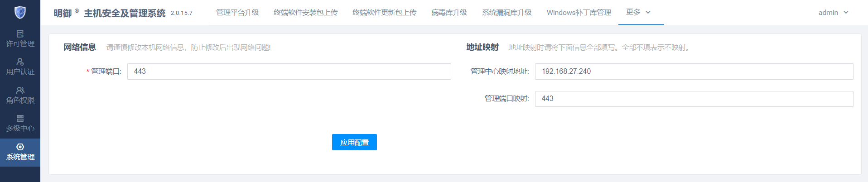
Task: Switch to 终端软件安装包上传 tab
Action: (x=306, y=13)
